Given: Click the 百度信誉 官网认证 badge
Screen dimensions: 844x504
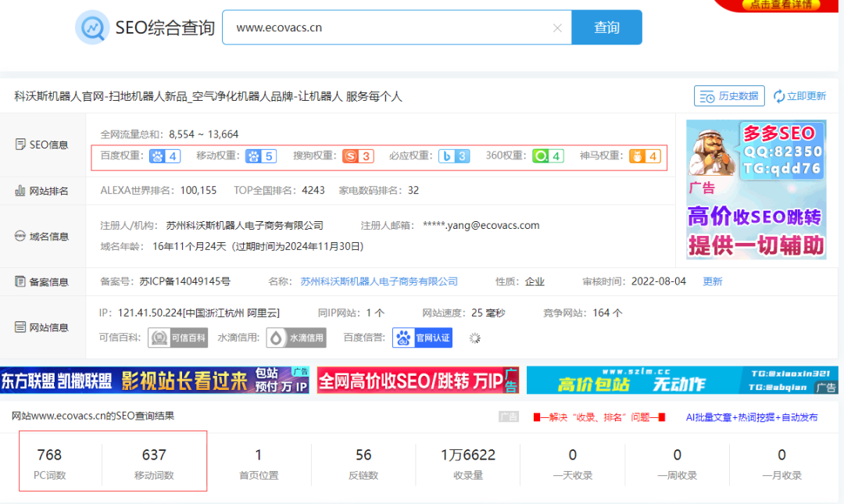Looking at the screenshot, I should click(423, 338).
